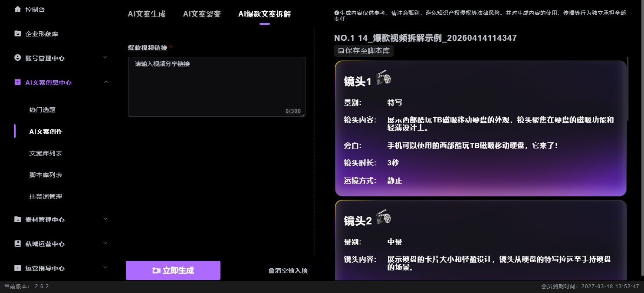Viewport: 644px width, 293px height.
Task: Click the info icon before the disclaimer text
Action: tap(337, 13)
